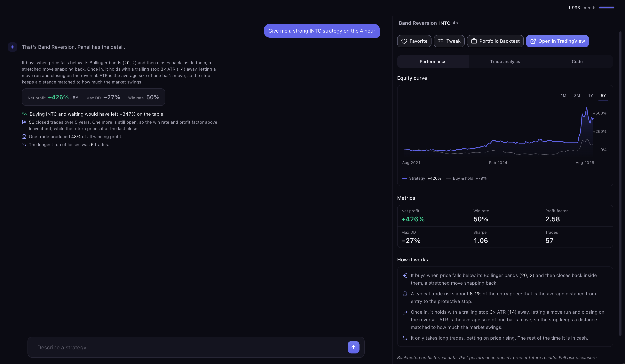Click the Sharpe 1.06 metric cell
625x364 pixels.
click(x=505, y=237)
